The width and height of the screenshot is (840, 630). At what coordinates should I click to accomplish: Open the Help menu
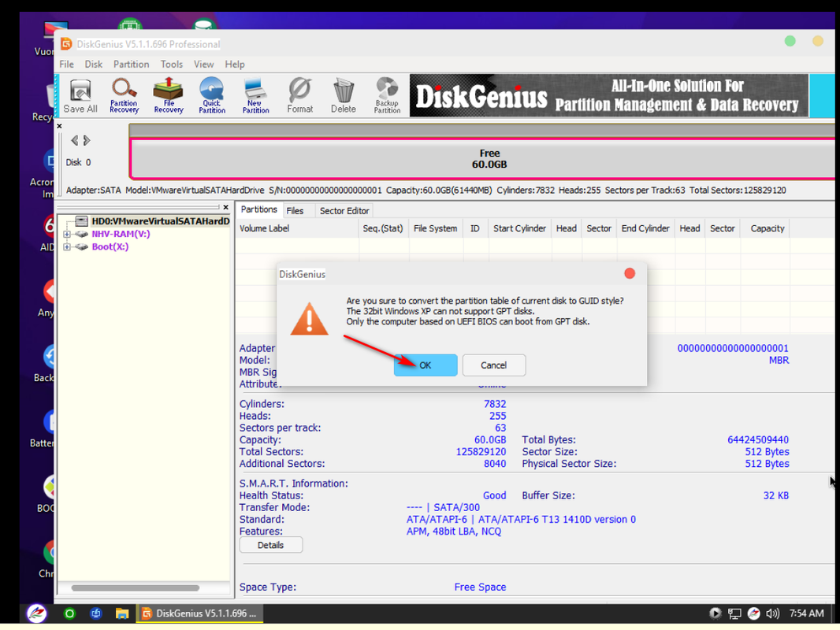click(x=235, y=65)
